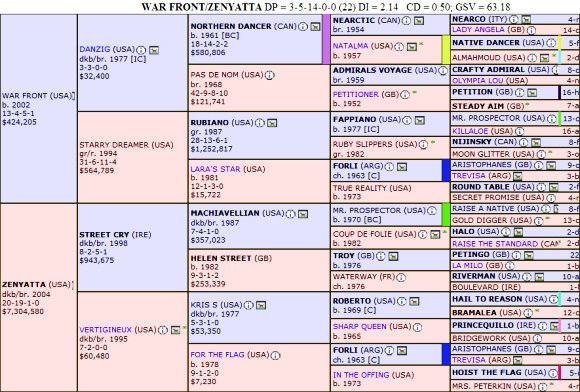Click the photo icon beside Machiavellian
The width and height of the screenshot is (580, 392).
point(303,214)
